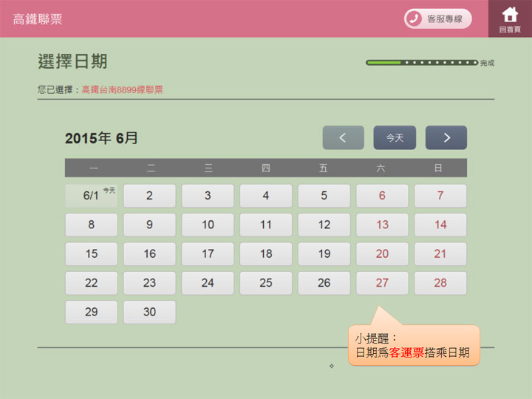Click the 高鐵台南8899線聯票 selected ticket link

122,89
